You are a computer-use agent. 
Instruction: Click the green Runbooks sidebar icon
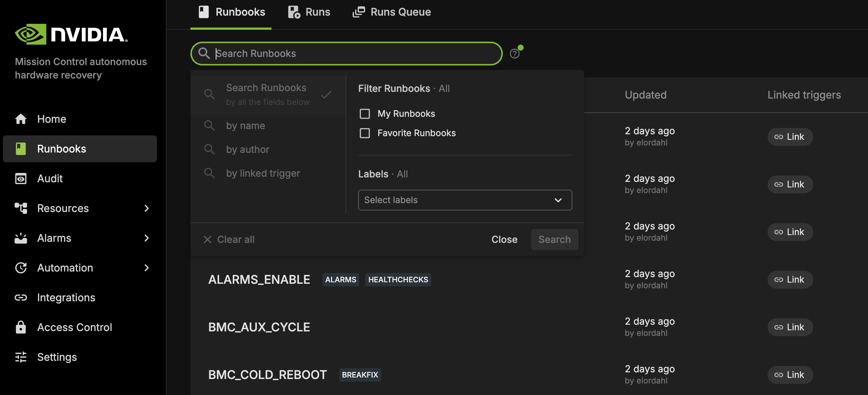(x=21, y=149)
